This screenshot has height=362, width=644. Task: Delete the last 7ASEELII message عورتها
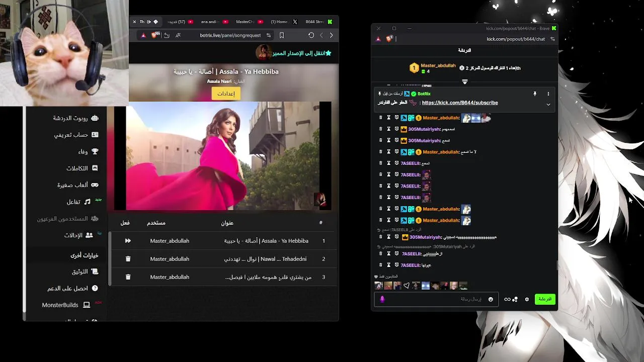(x=381, y=265)
